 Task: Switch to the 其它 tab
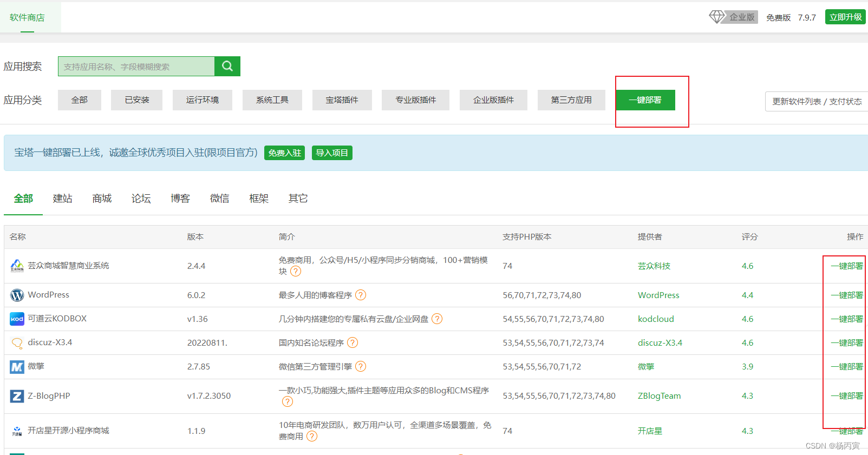click(x=298, y=199)
